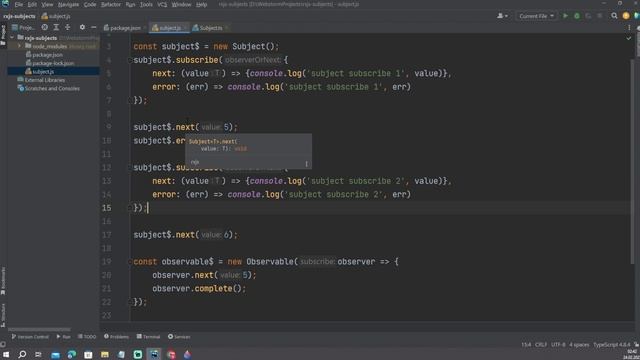Collapse the rxjs-subjects root folder
The width and height of the screenshot is (640, 360).
[12, 38]
